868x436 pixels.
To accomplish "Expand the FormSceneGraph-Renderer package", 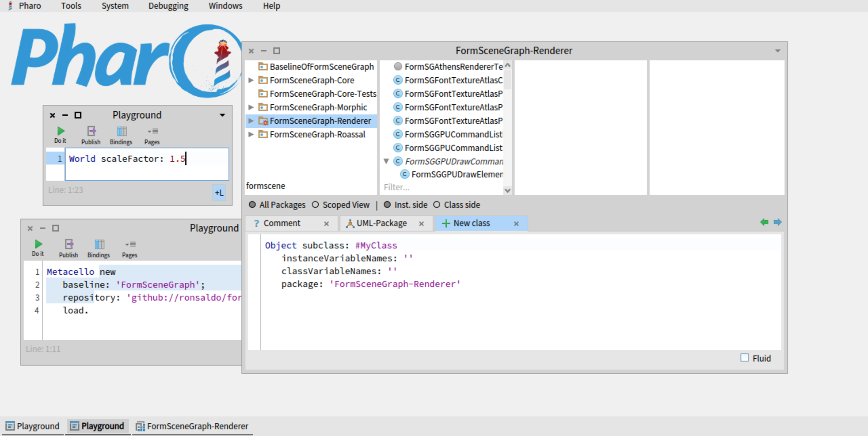I will coord(251,121).
